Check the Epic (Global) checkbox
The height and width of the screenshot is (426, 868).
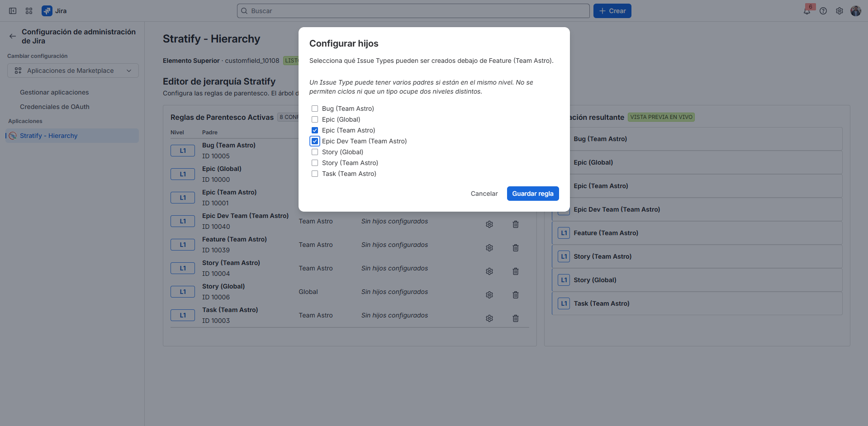pyautogui.click(x=315, y=119)
